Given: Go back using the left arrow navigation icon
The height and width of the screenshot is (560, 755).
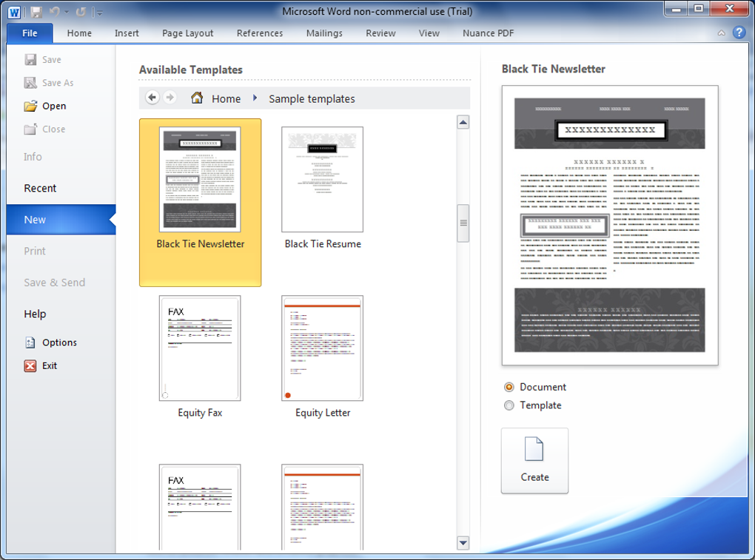Looking at the screenshot, I should pos(152,98).
